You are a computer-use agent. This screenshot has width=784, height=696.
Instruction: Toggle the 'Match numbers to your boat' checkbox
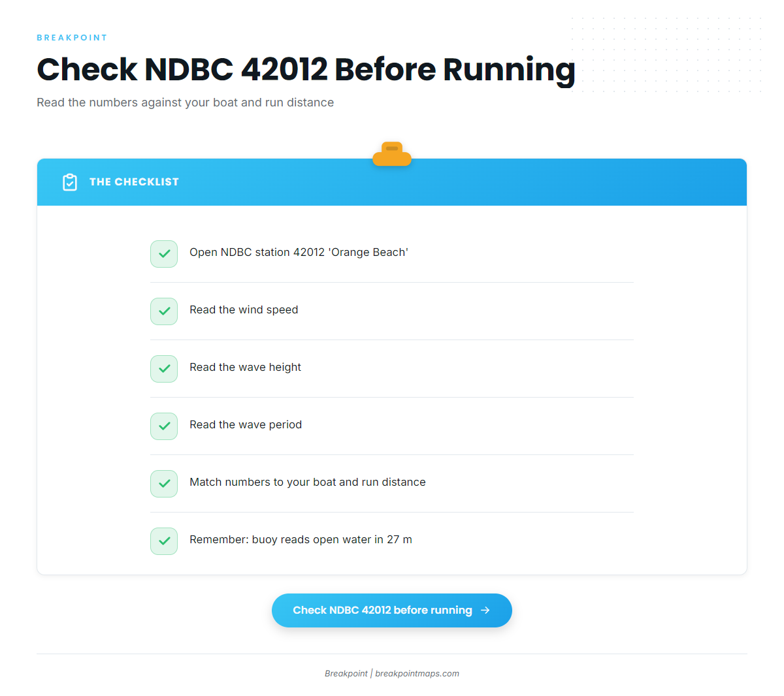click(x=164, y=484)
